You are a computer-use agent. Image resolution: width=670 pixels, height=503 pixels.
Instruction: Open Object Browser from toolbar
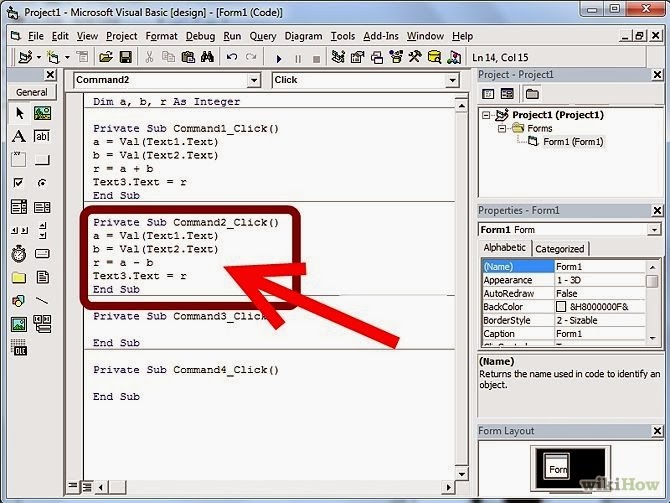(396, 57)
